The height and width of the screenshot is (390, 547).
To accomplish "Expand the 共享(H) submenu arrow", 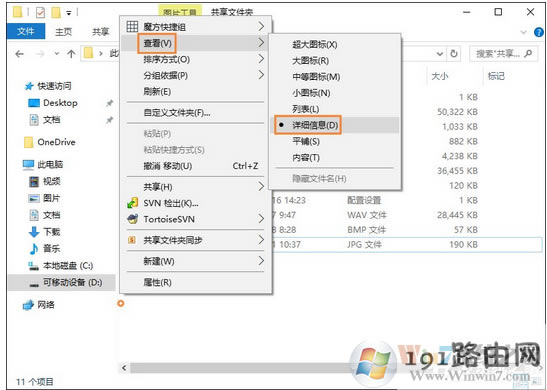I will pyautogui.click(x=261, y=186).
